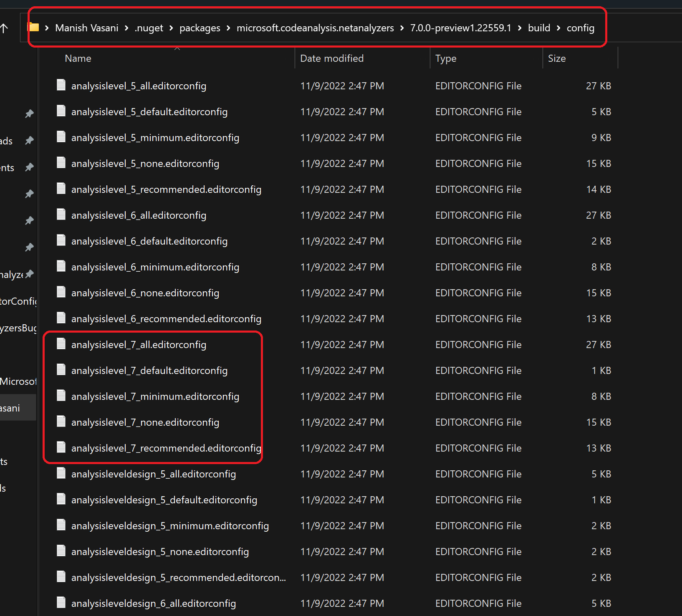Click the document icon next to analysisleveldesign_5_minimum.editorconfig
Image resolution: width=682 pixels, height=616 pixels.
61,525
